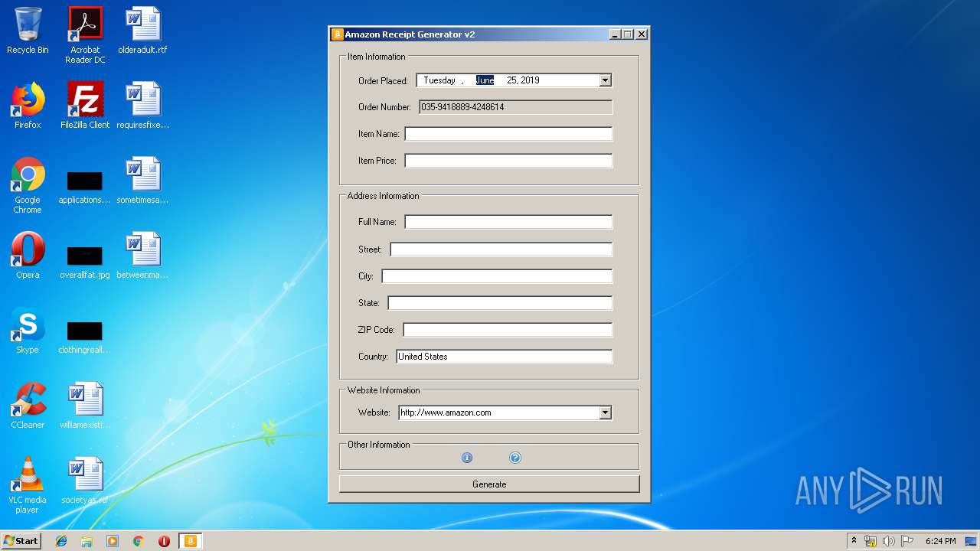Screen dimensions: 980x551
Task: Select societyas.rtf file on desktop
Action: point(85,481)
